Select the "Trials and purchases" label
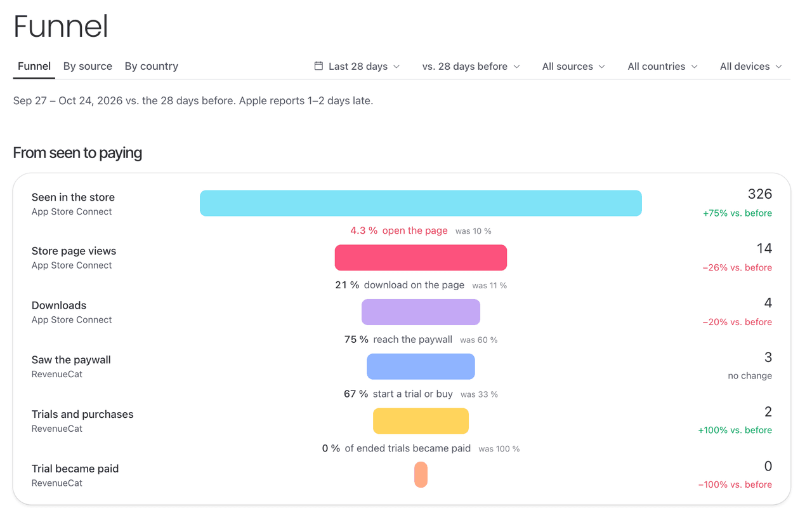 tap(82, 414)
